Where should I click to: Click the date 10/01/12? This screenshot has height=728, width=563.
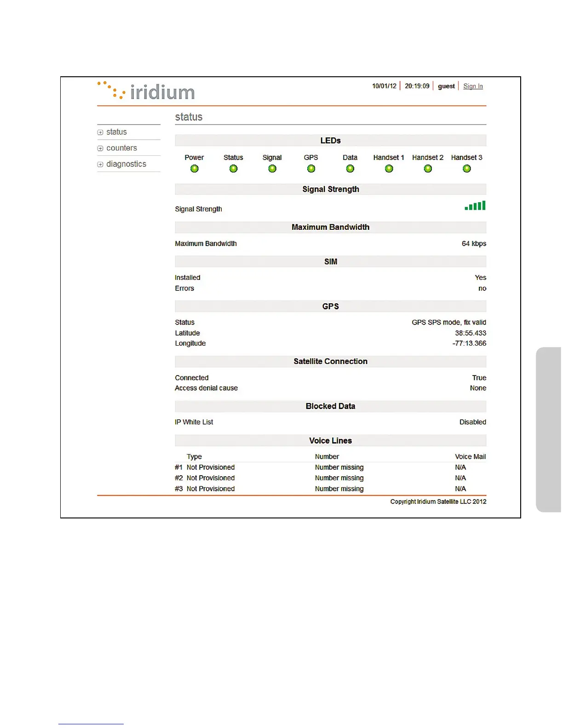click(384, 86)
